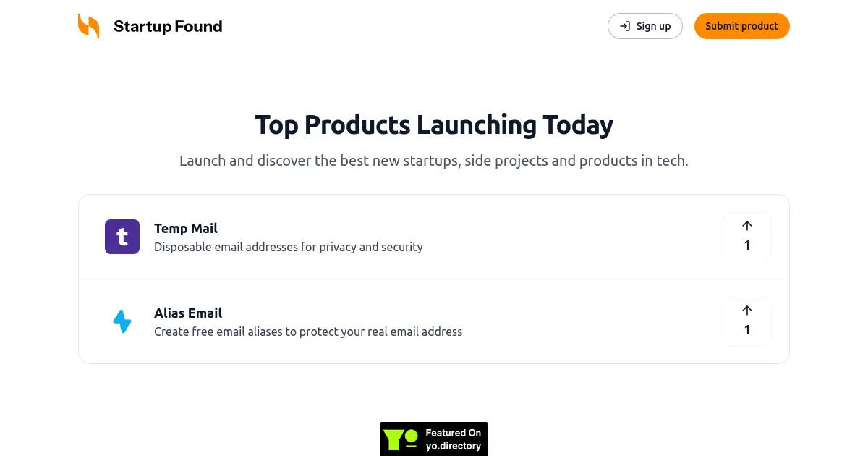Open the Featured On yo.directory badge
Viewport: 868px width, 456px height.
pyautogui.click(x=434, y=439)
